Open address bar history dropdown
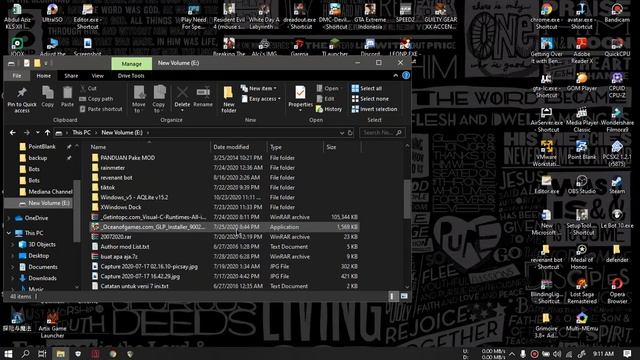 (x=342, y=133)
